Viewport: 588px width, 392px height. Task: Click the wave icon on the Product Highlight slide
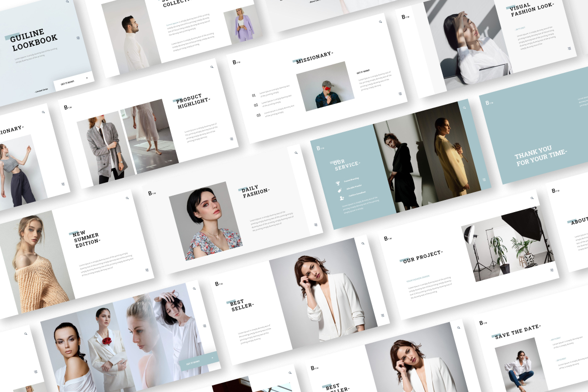click(x=232, y=139)
